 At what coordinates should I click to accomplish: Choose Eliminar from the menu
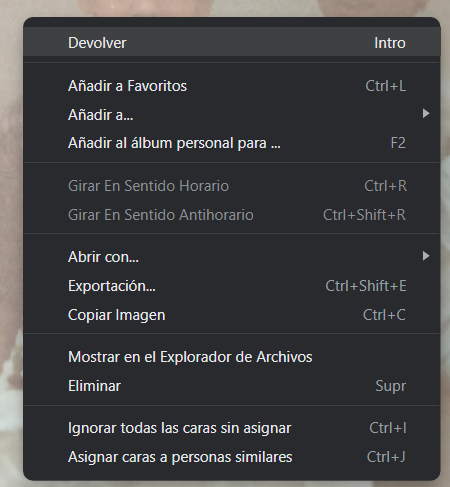pos(232,386)
